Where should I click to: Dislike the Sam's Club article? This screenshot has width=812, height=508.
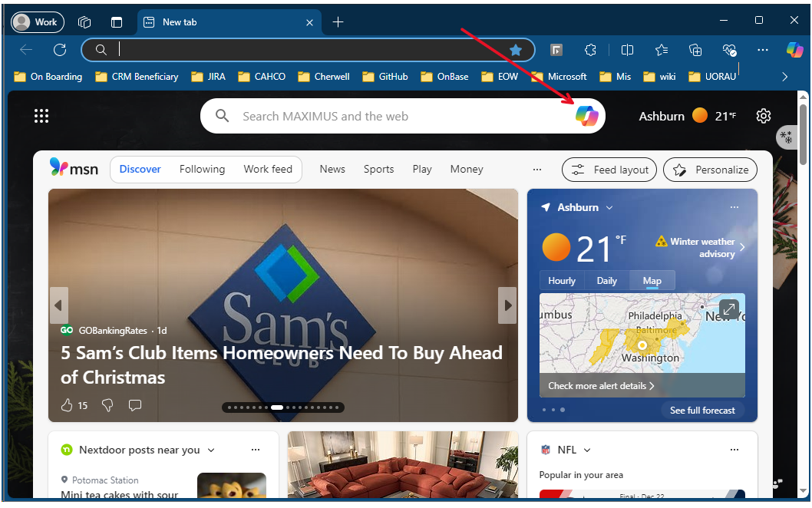(x=107, y=405)
